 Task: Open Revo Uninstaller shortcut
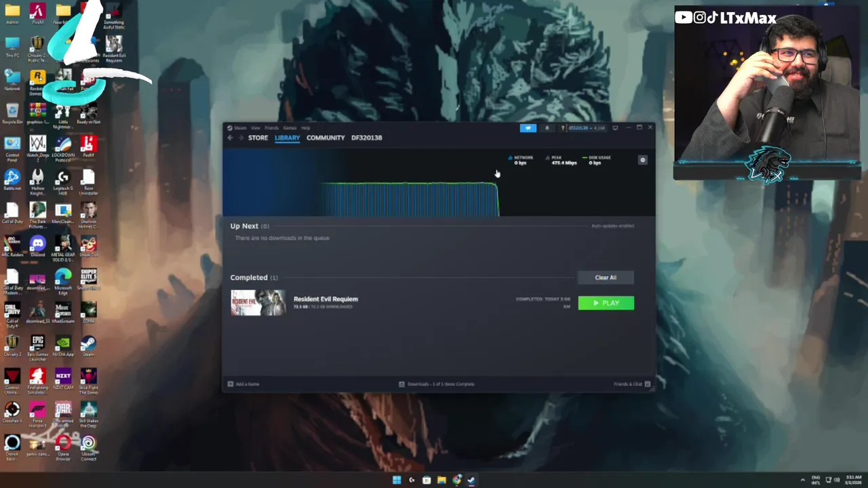pyautogui.click(x=88, y=182)
